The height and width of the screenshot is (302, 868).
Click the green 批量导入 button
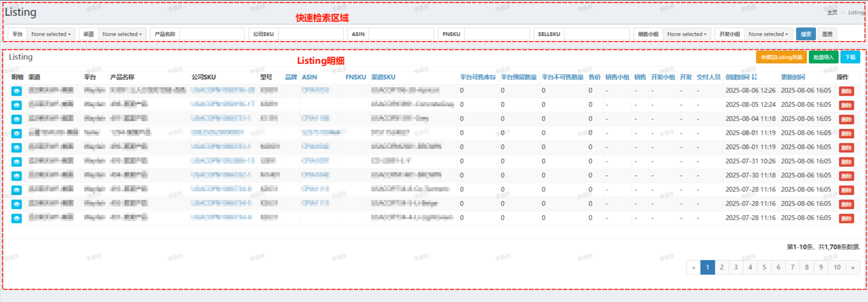(x=823, y=57)
